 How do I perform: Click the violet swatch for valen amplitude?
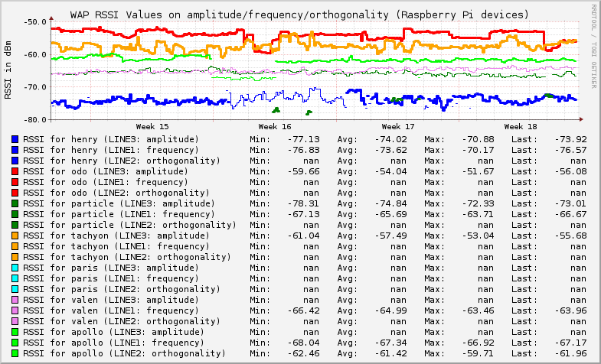pos(15,300)
